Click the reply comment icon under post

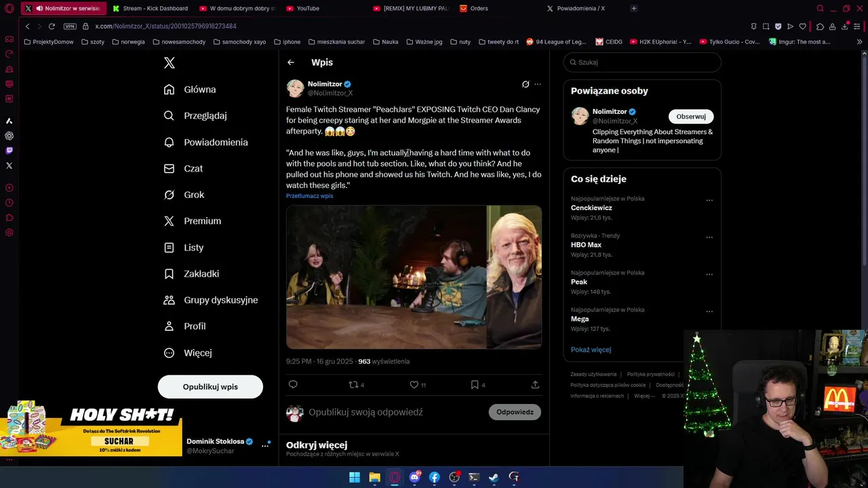coord(293,384)
